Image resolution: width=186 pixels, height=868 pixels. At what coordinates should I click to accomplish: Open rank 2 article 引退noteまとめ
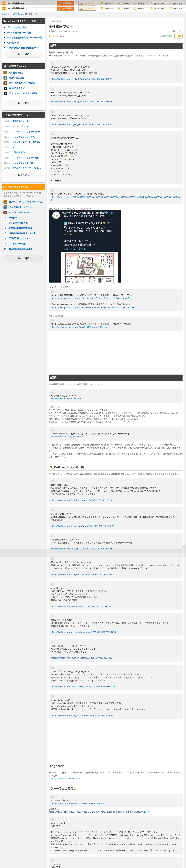pos(16,78)
